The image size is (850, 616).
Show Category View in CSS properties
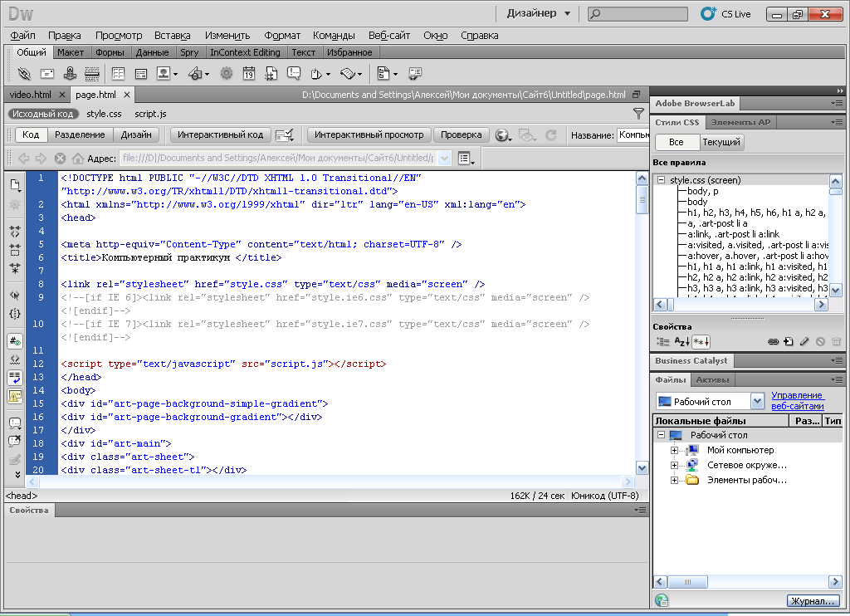point(663,341)
